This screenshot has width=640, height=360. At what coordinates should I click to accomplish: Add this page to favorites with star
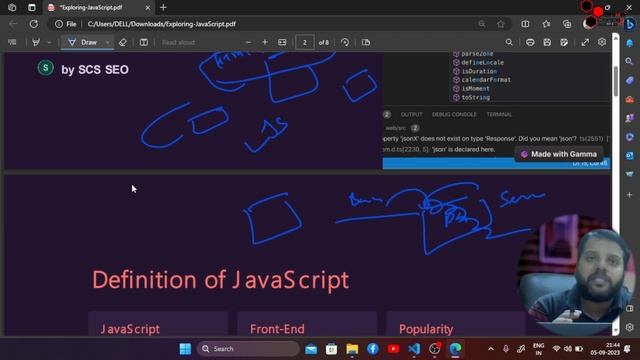(x=501, y=24)
